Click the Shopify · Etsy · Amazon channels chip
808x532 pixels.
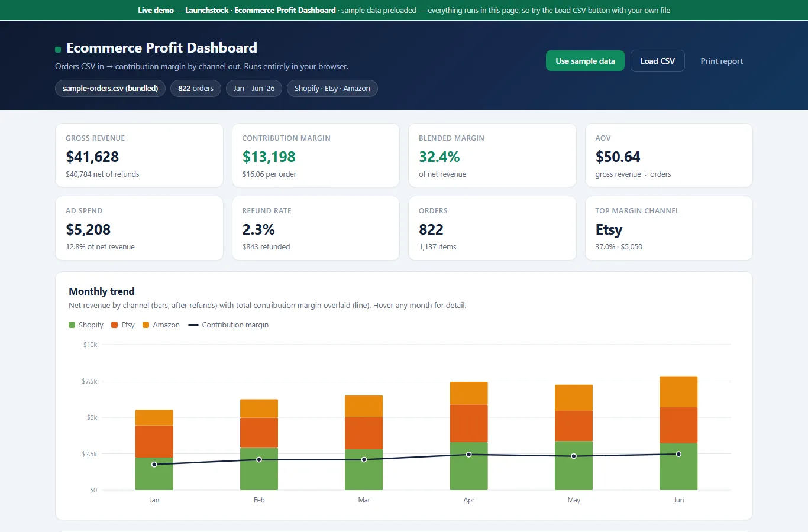point(332,89)
